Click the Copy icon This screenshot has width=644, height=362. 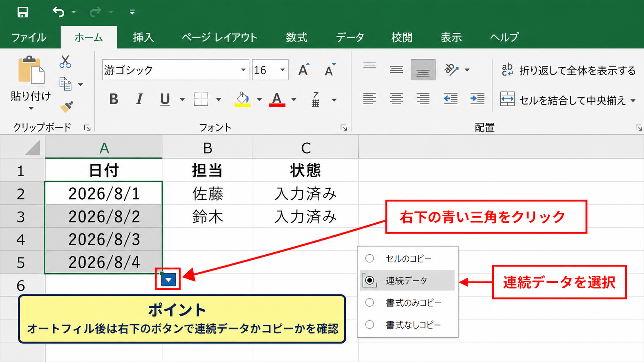point(65,84)
